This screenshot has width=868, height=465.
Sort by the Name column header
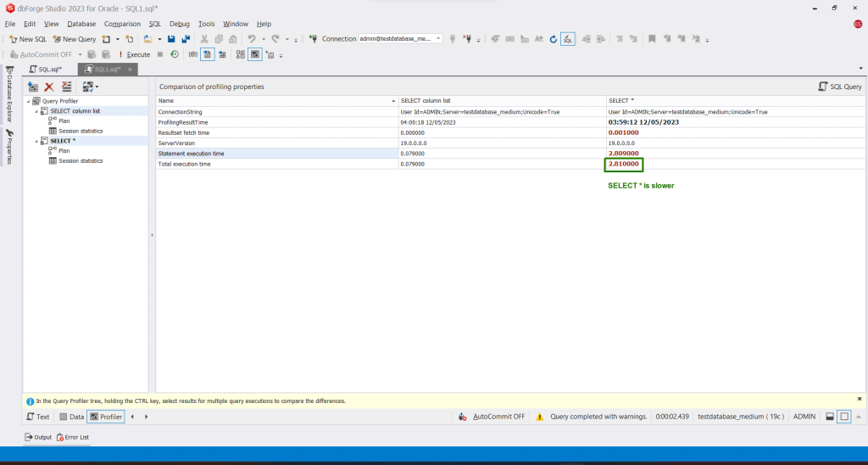(x=277, y=101)
